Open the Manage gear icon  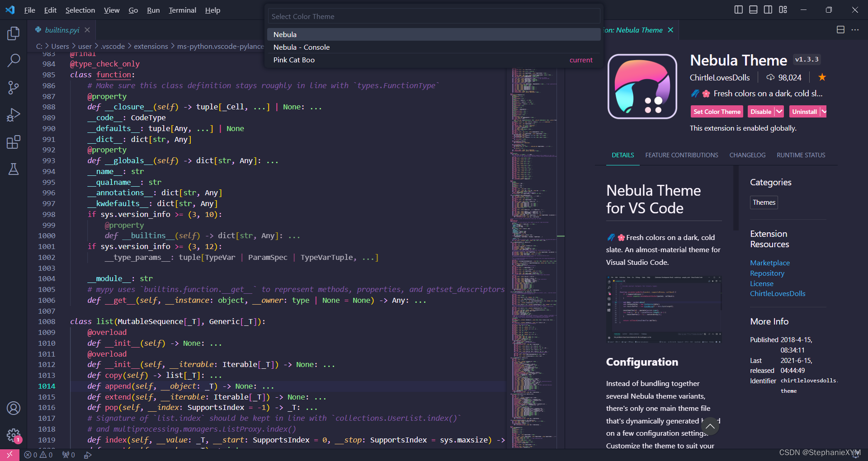(x=14, y=435)
